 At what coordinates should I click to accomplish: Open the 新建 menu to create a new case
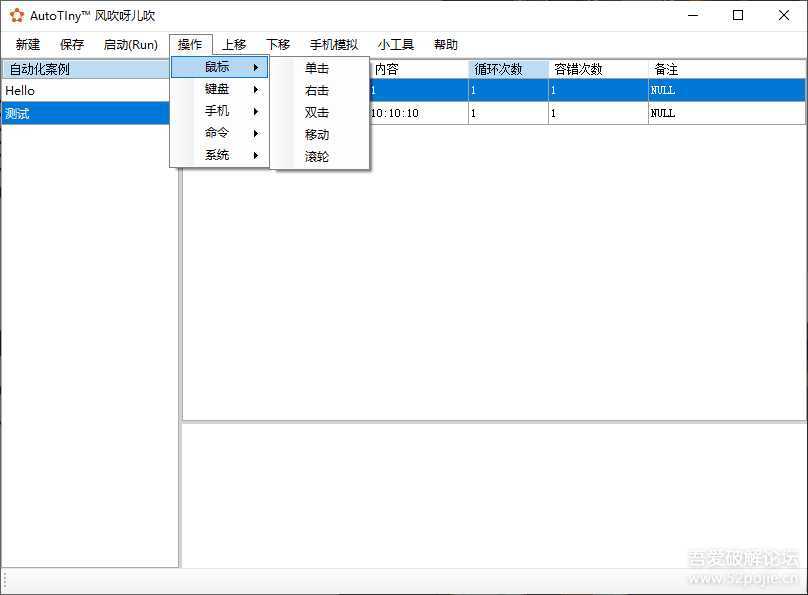[27, 44]
